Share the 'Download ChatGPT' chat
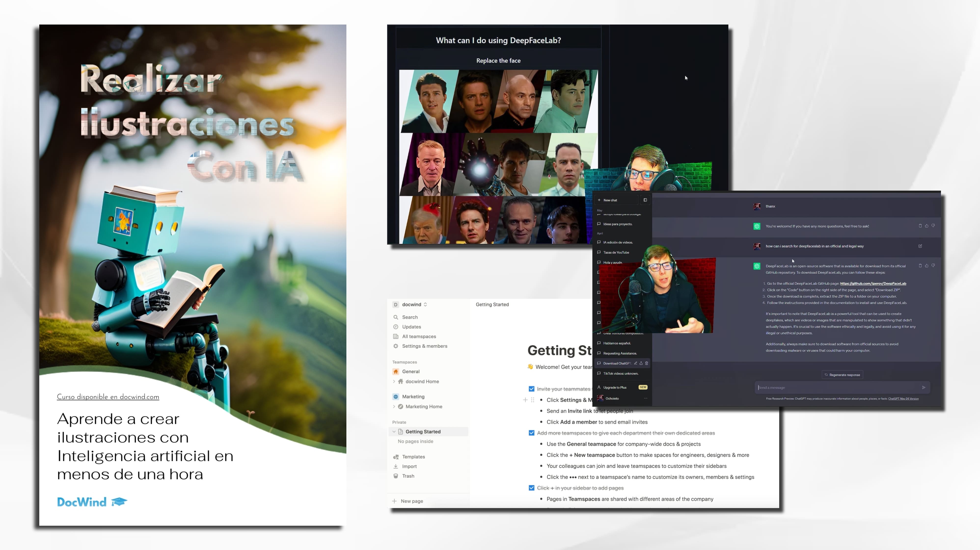The height and width of the screenshot is (550, 980). point(641,363)
